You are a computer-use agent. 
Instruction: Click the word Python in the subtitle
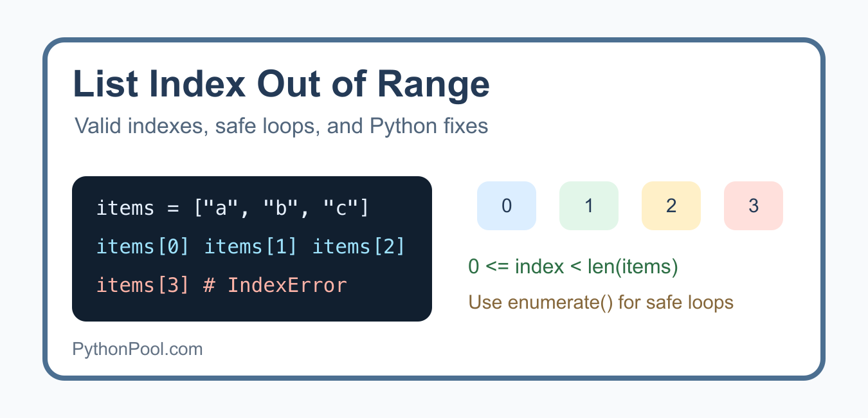[x=402, y=126]
